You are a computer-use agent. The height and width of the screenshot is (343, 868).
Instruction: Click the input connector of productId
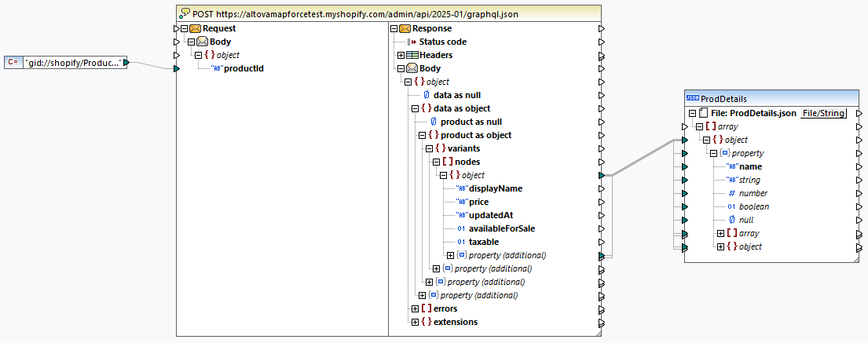(x=176, y=69)
